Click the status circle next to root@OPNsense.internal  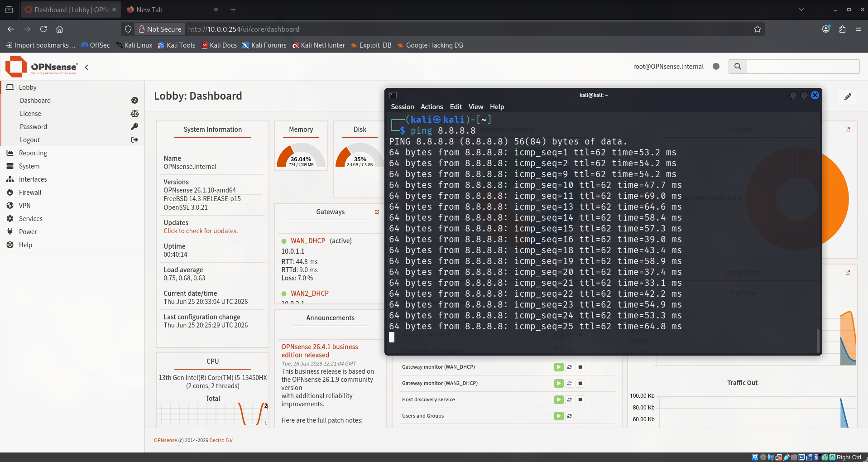716,66
